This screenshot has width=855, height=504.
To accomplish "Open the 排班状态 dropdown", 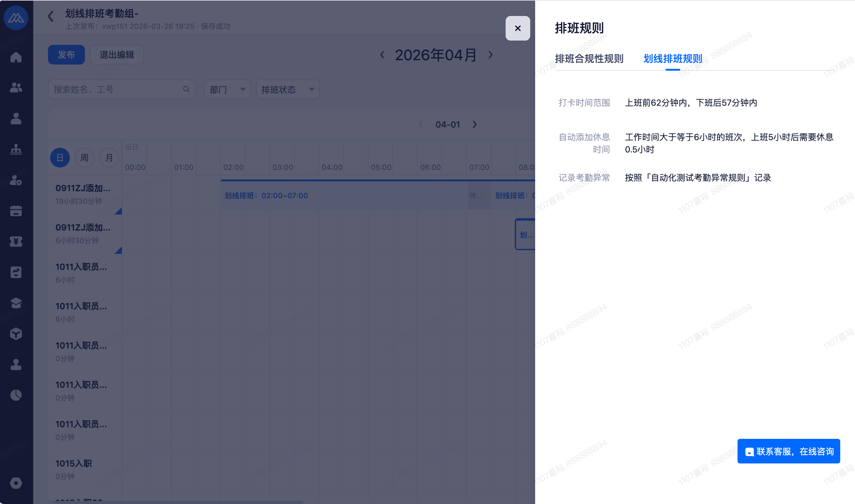I will (x=287, y=89).
